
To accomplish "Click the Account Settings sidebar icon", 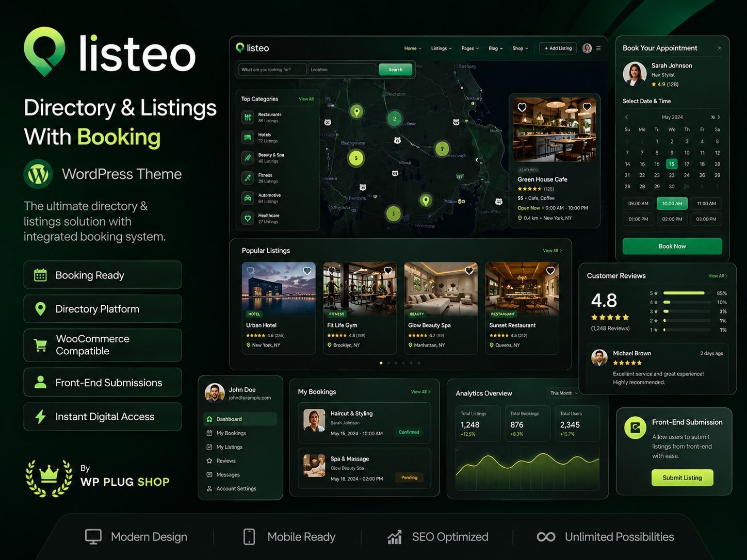I will pos(209,489).
